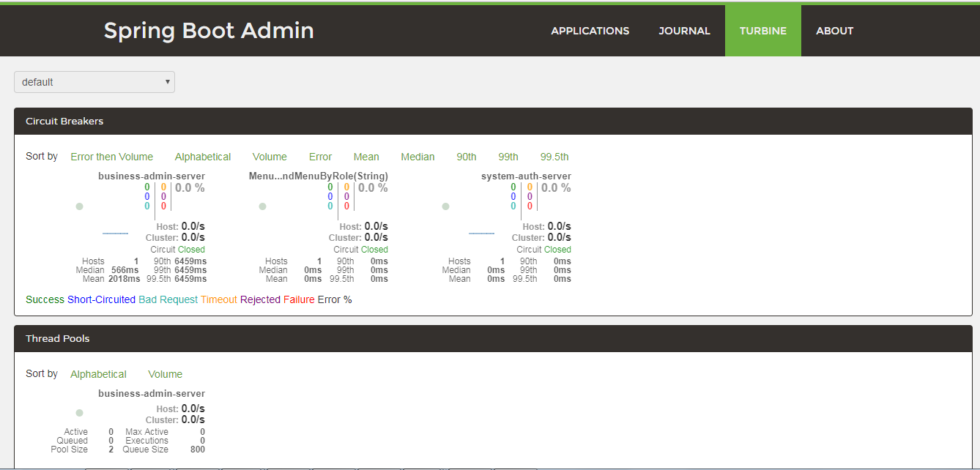Click business-admin-server thread pool dot

click(79, 413)
